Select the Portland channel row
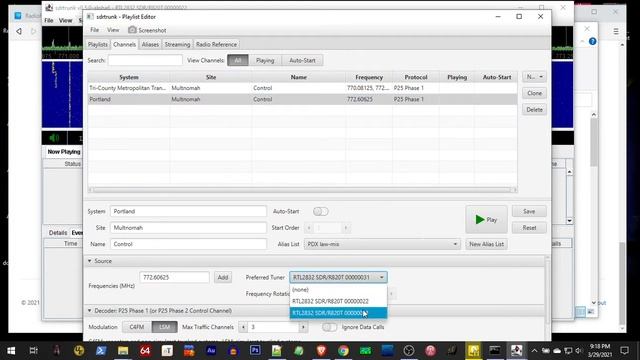 302,99
